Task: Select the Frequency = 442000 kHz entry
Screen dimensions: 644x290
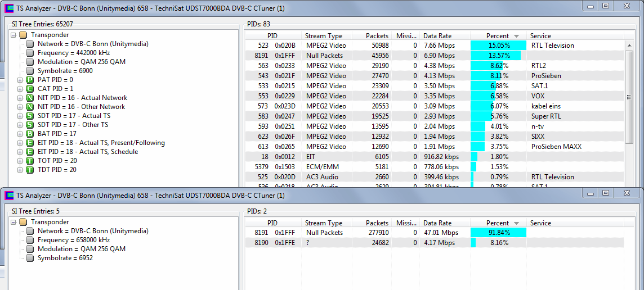Action: (70, 53)
